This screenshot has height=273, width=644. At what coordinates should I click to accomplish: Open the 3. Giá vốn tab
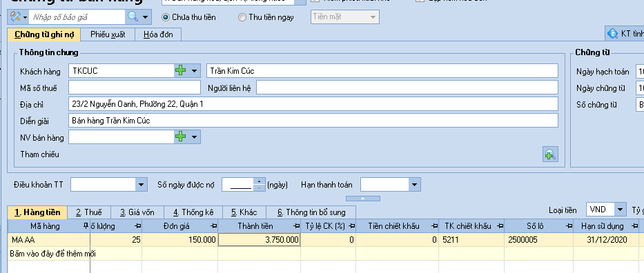click(137, 212)
